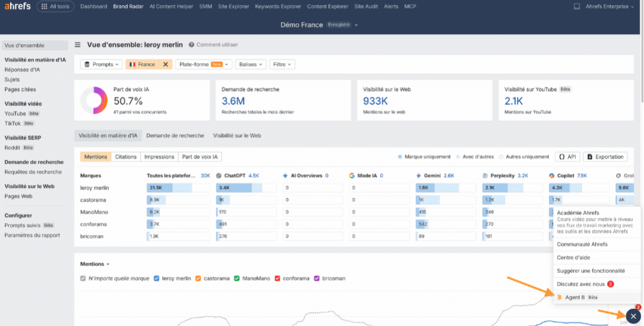Toggle the conforama checkbox
This screenshot has width=644, height=326.
coord(277,279)
